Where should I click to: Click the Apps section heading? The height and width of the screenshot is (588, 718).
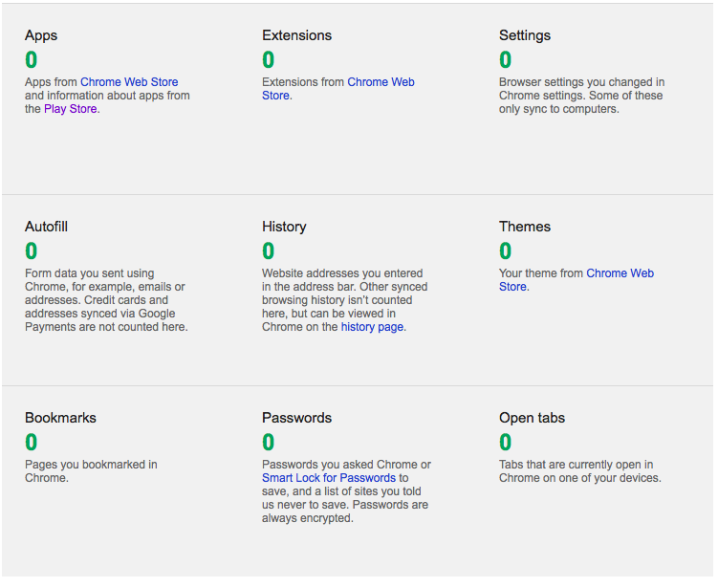click(x=41, y=35)
